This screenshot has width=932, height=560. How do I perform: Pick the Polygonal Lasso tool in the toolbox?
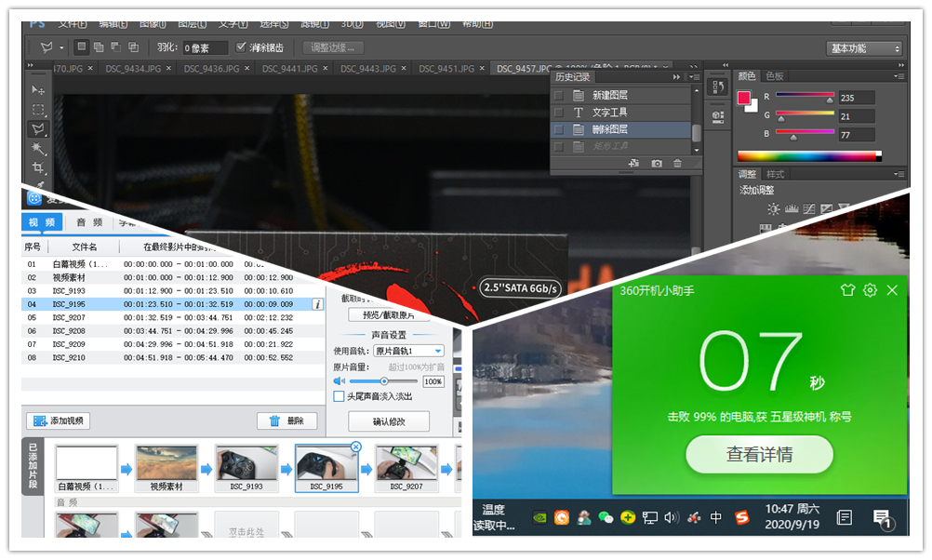tap(38, 129)
